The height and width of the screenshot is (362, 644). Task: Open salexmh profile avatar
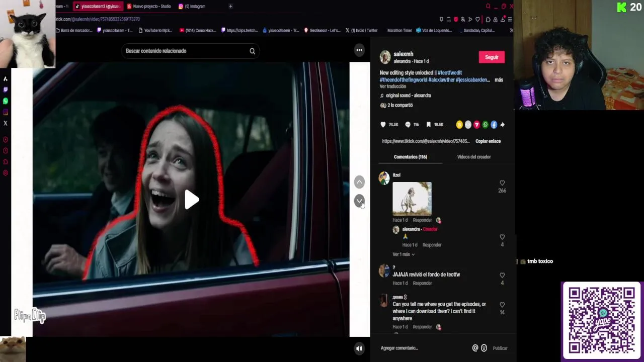(385, 57)
